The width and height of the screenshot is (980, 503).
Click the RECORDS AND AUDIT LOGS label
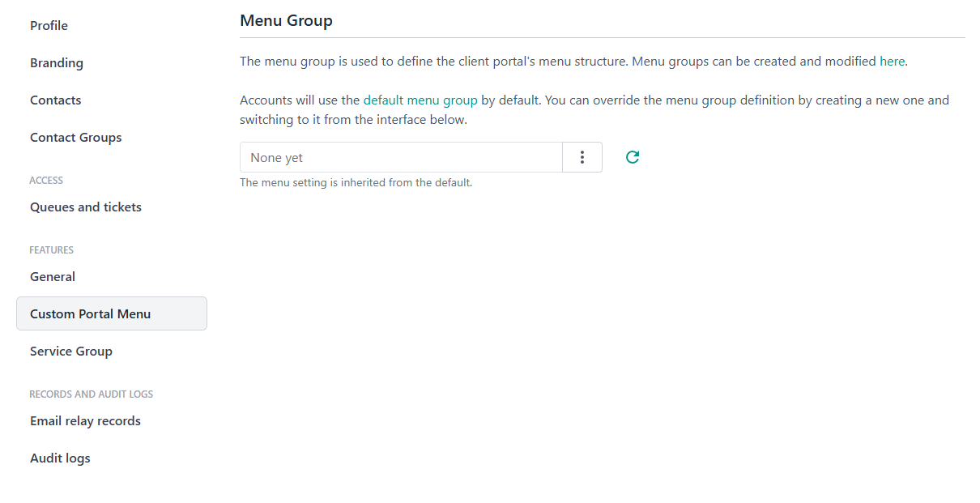(91, 394)
